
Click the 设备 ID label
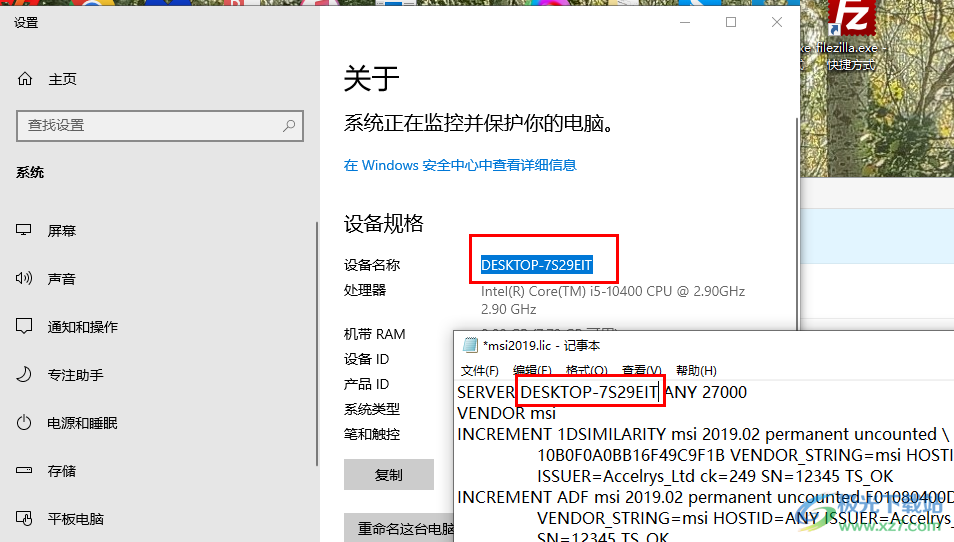tap(366, 359)
